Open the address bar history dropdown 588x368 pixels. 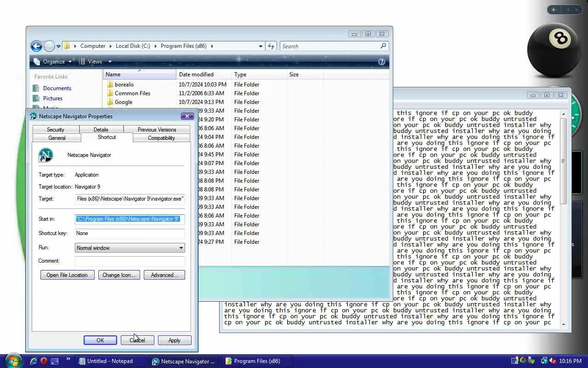click(x=260, y=46)
